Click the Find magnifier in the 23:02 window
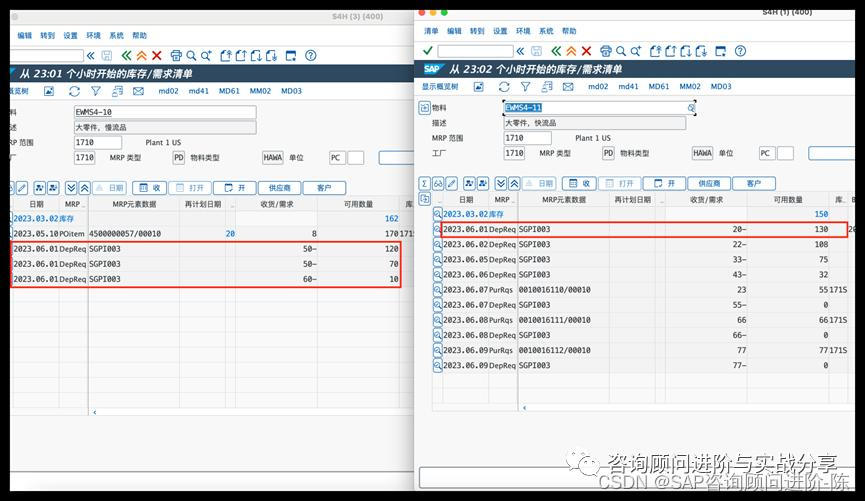Image resolution: width=865 pixels, height=501 pixels. coord(621,51)
